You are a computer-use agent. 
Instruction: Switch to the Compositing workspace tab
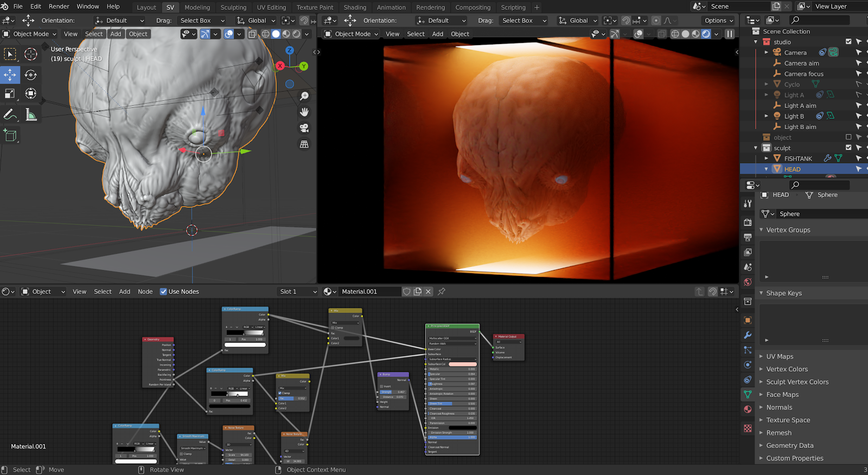coord(473,8)
